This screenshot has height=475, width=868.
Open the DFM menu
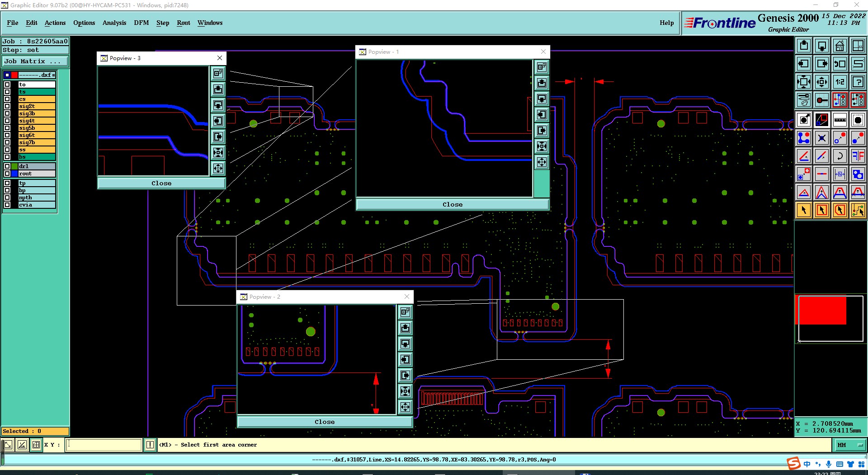point(141,23)
